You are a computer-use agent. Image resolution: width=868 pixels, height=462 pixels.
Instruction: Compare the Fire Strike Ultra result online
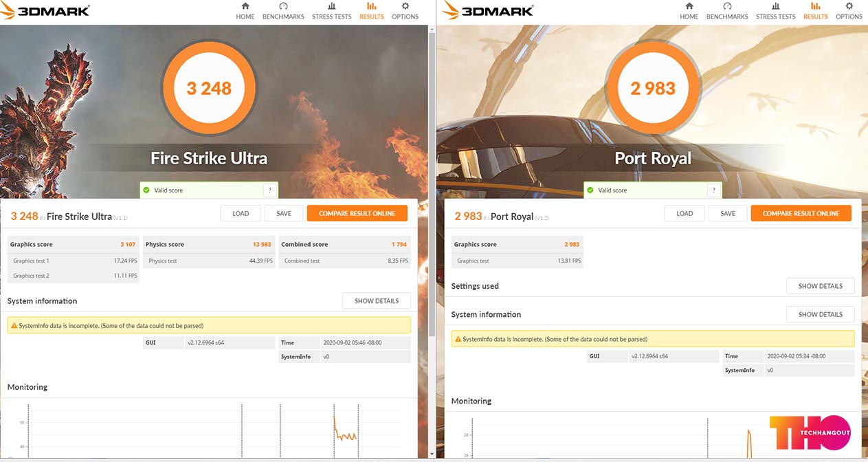357,213
